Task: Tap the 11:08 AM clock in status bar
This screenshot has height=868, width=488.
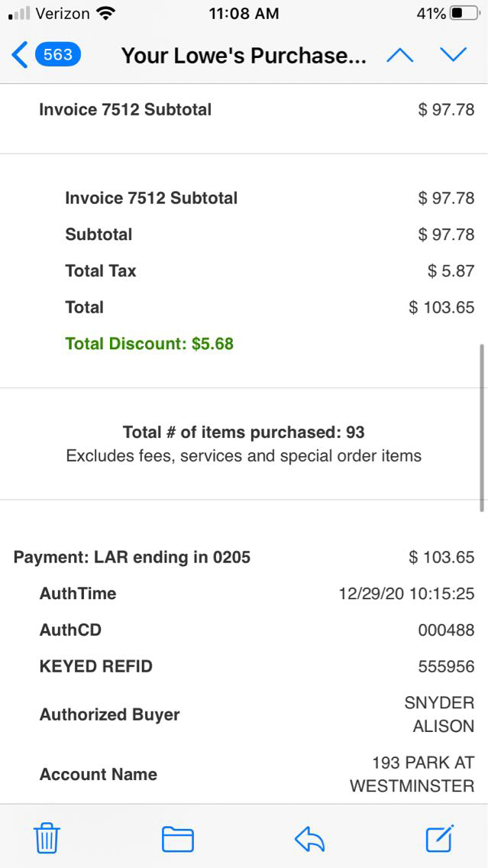Action: coord(244,14)
